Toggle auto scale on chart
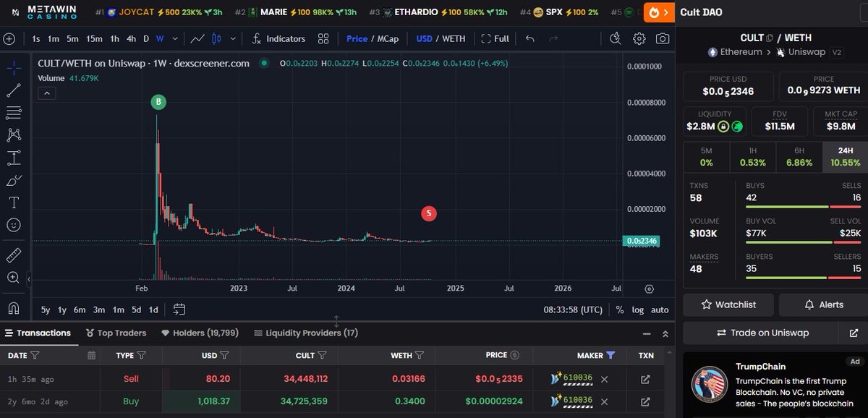The width and height of the screenshot is (868, 418). [660, 310]
